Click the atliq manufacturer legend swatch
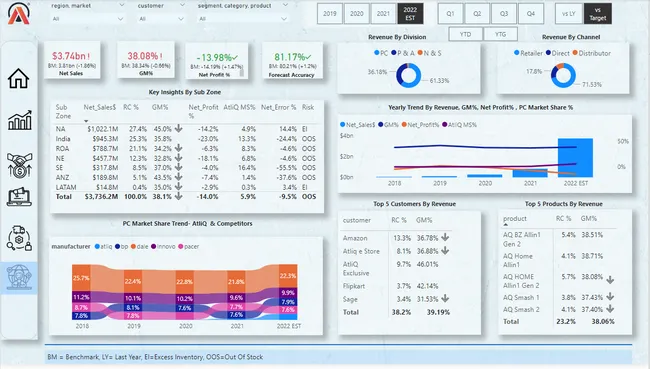The height and width of the screenshot is (369, 650). pos(97,246)
